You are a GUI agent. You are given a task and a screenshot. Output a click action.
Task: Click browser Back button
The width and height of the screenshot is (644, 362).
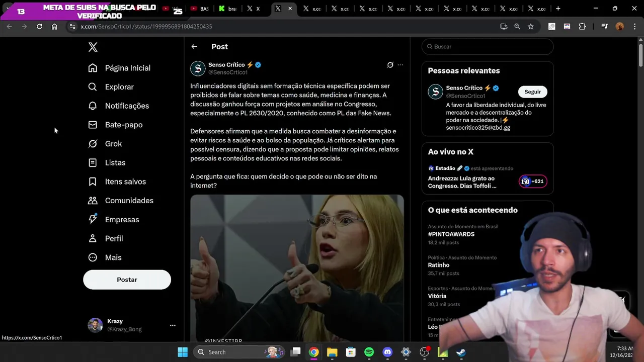[x=9, y=26]
